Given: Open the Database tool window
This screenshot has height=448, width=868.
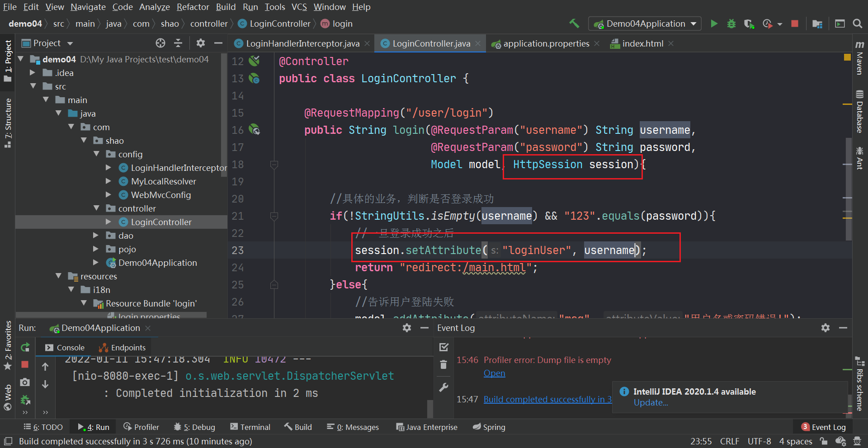Looking at the screenshot, I should coord(860,111).
